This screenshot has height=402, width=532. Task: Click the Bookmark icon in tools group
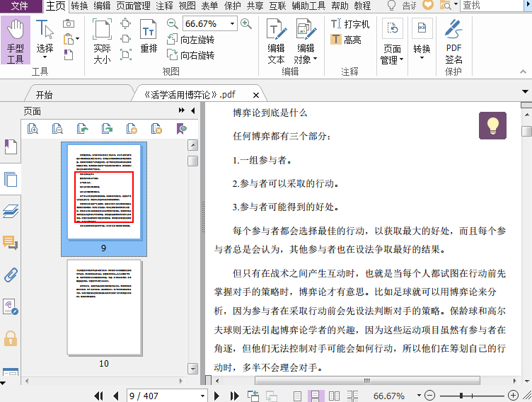tap(69, 54)
